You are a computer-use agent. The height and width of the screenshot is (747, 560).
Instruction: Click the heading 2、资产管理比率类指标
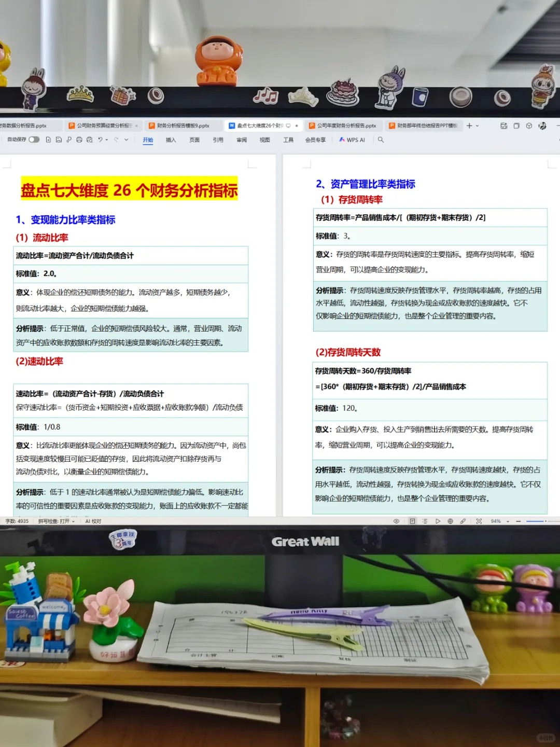366,184
